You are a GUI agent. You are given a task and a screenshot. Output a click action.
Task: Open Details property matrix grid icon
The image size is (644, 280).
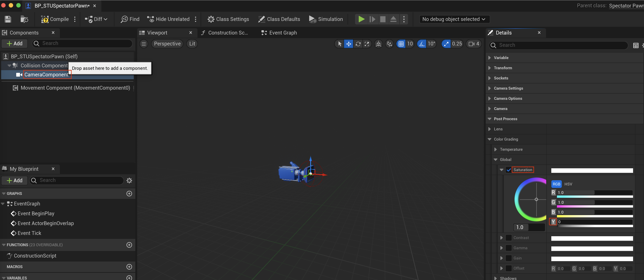pos(636,45)
